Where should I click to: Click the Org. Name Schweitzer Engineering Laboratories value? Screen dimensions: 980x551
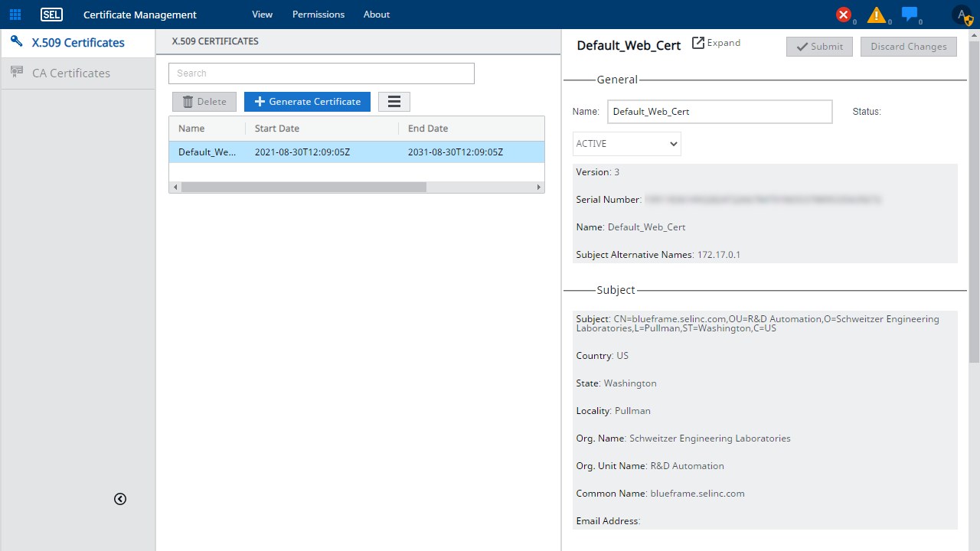[710, 439]
